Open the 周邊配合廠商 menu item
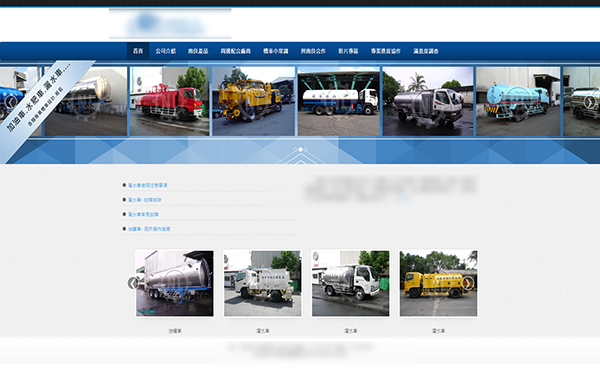600x389 pixels. pos(235,51)
